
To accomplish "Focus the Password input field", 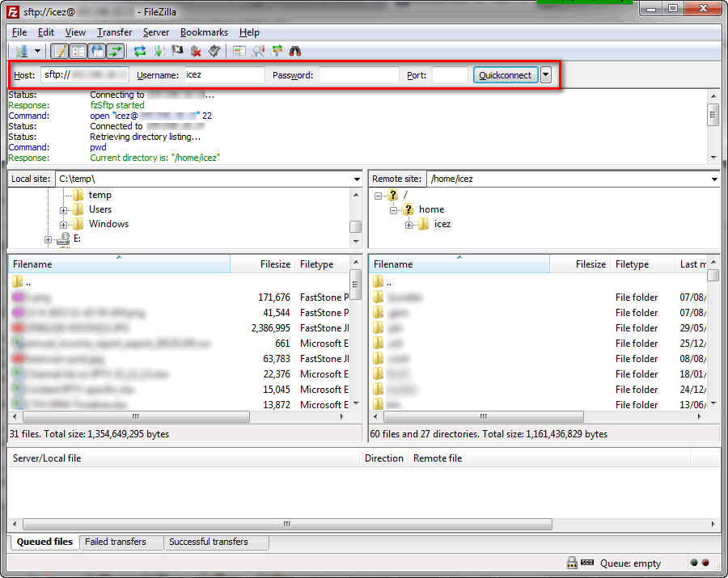I will coord(359,74).
